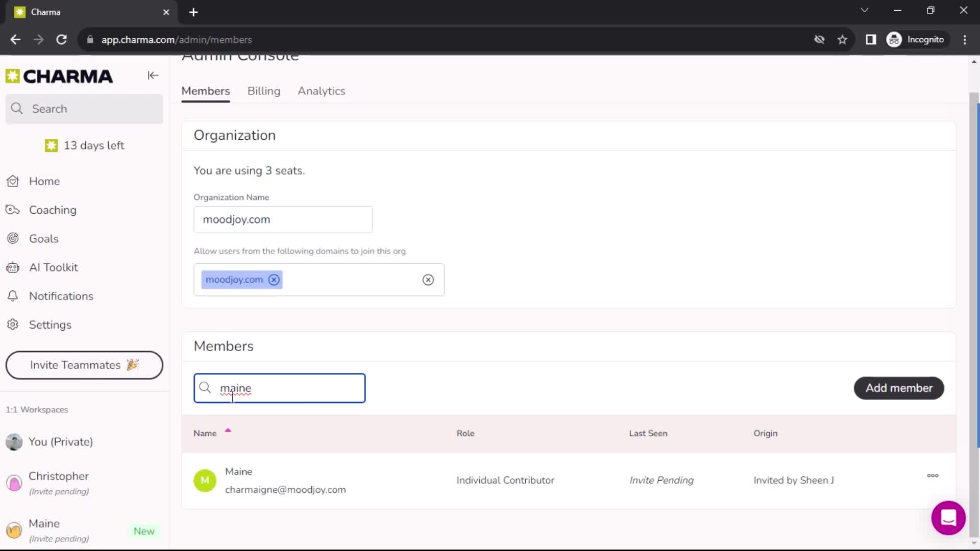Open Maine workspace in sidebar

click(58, 530)
